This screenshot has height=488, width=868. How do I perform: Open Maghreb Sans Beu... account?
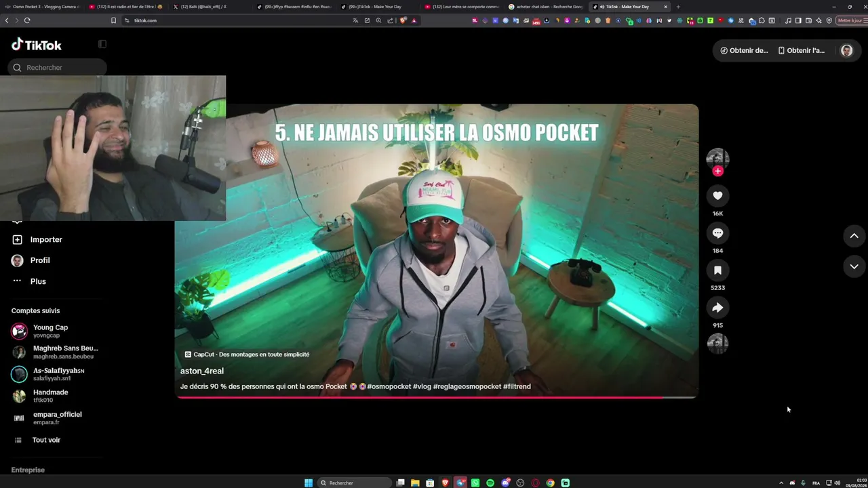click(55, 352)
